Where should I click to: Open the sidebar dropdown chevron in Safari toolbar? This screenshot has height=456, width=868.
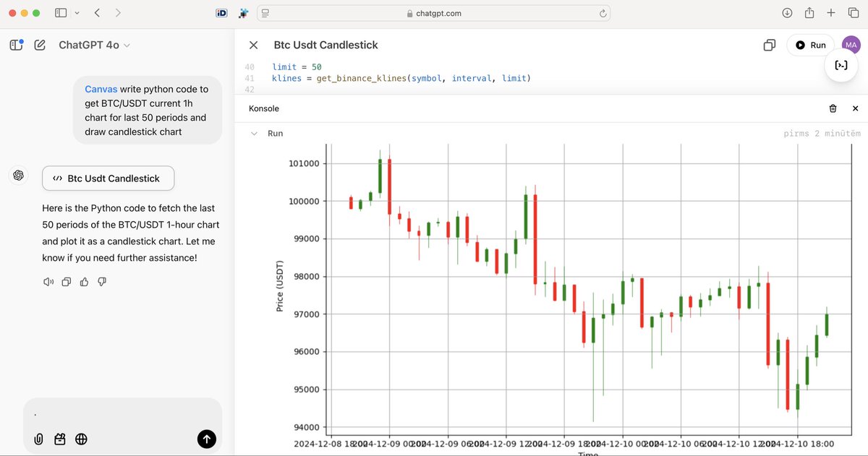point(77,13)
